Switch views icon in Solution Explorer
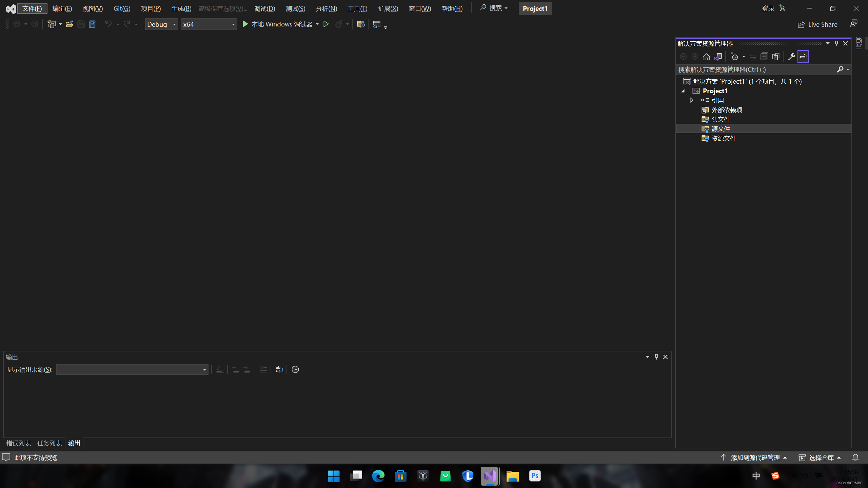Image resolution: width=868 pixels, height=488 pixels. (x=718, y=57)
